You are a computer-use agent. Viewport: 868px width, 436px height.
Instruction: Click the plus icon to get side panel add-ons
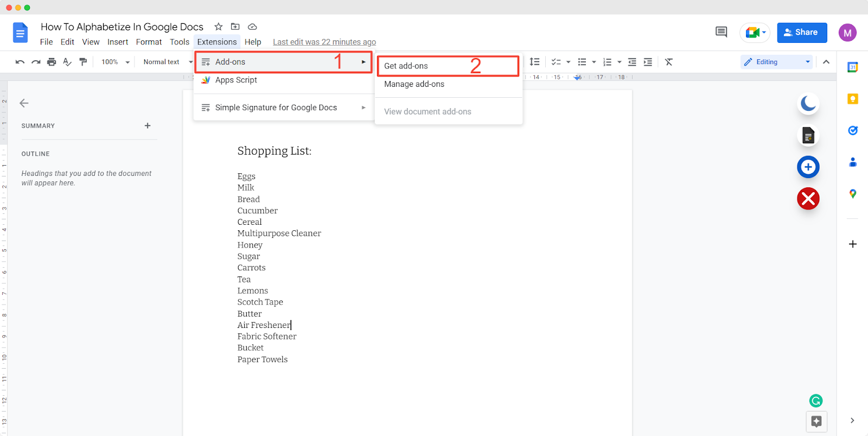pos(853,244)
